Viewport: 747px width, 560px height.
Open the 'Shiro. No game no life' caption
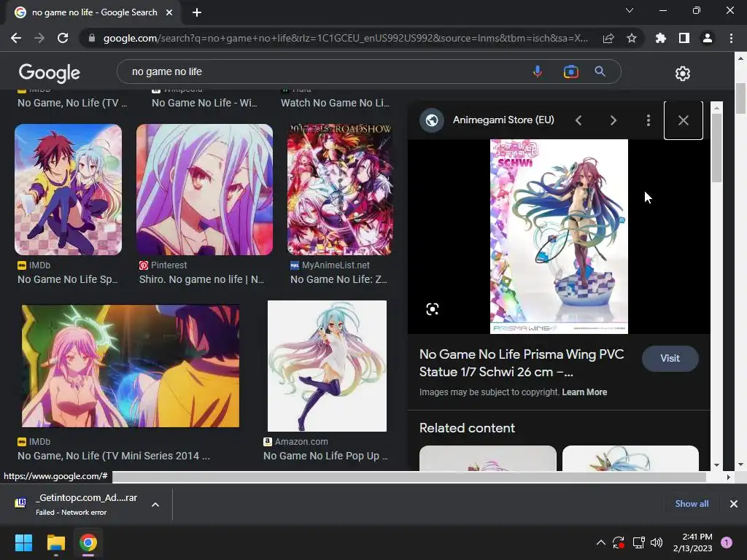[201, 279]
